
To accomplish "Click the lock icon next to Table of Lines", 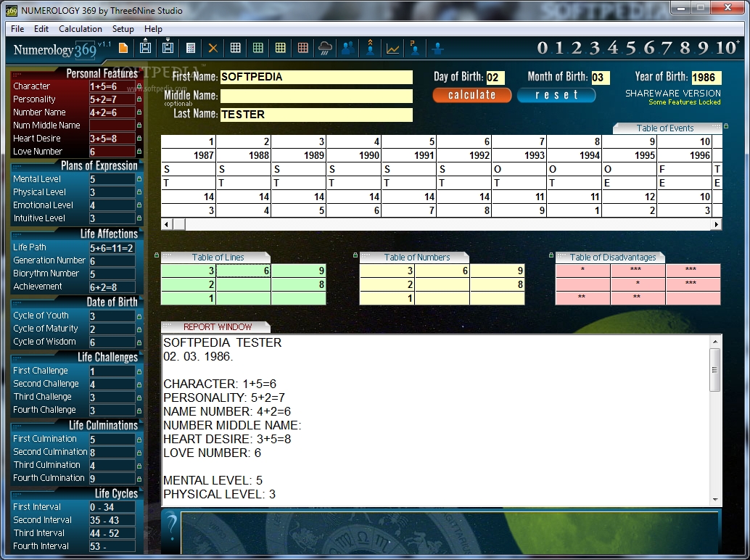I will pos(157,255).
